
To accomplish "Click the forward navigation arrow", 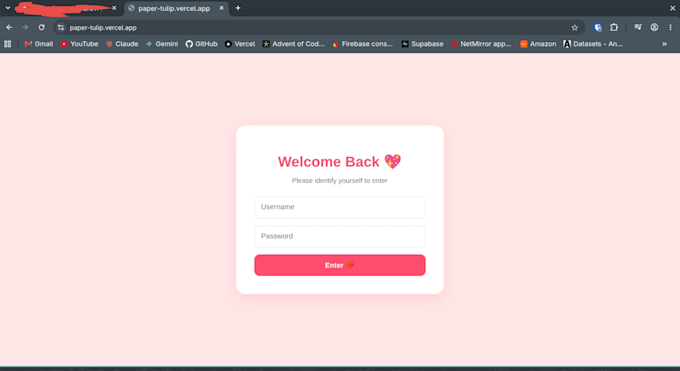I will point(25,27).
